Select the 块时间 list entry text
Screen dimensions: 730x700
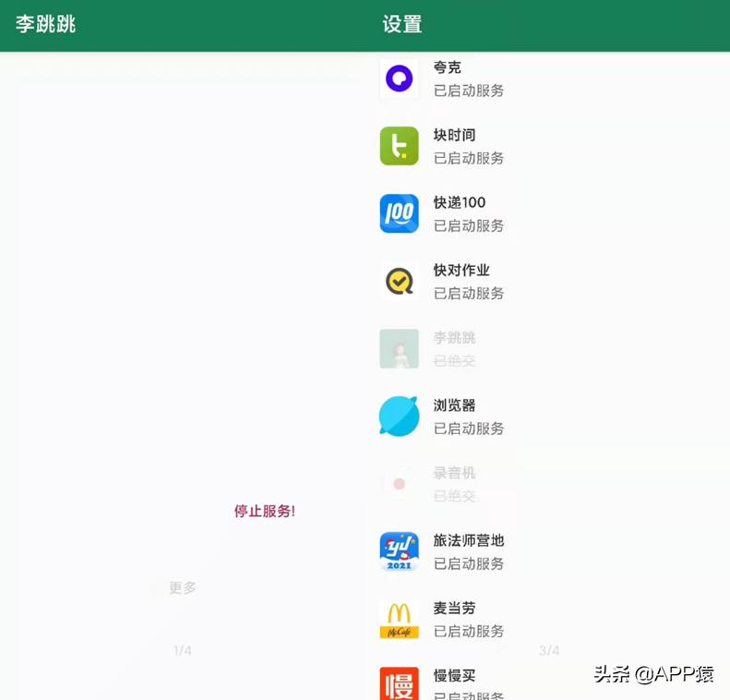click(454, 135)
